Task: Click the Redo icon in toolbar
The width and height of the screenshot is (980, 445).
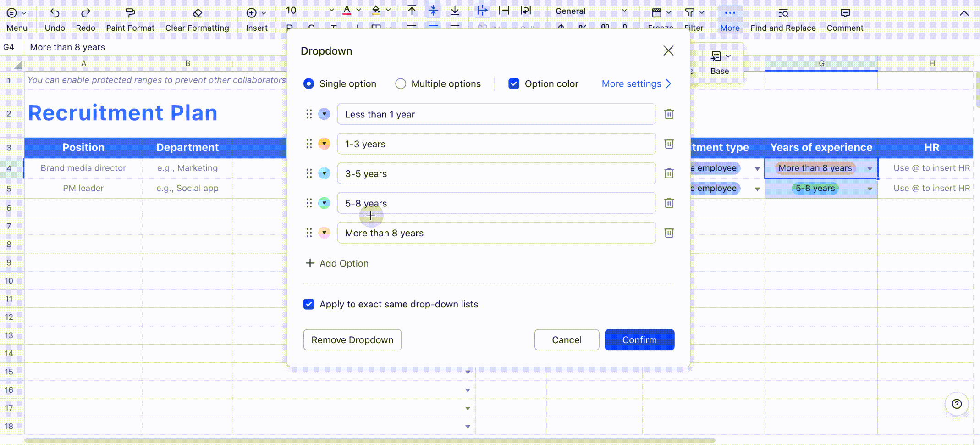Action: click(85, 13)
